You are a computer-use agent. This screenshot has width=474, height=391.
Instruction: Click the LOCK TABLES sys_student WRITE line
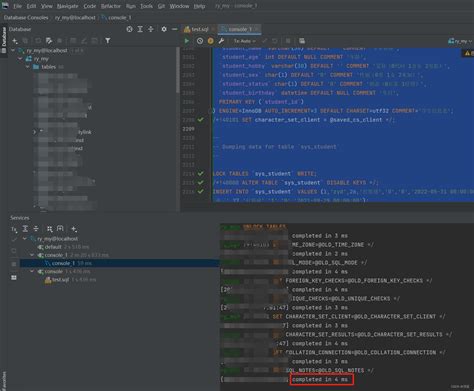coord(265,174)
